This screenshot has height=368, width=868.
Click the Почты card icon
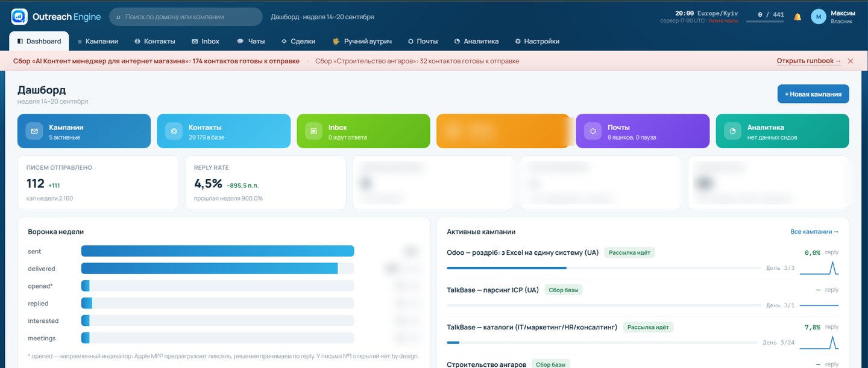point(593,131)
